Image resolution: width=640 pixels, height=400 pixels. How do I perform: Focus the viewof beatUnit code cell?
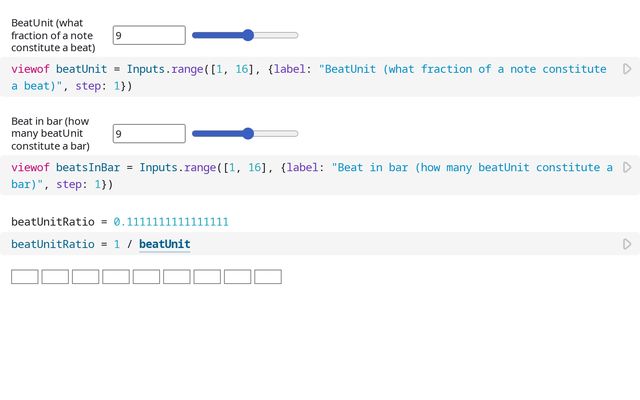pos(310,77)
